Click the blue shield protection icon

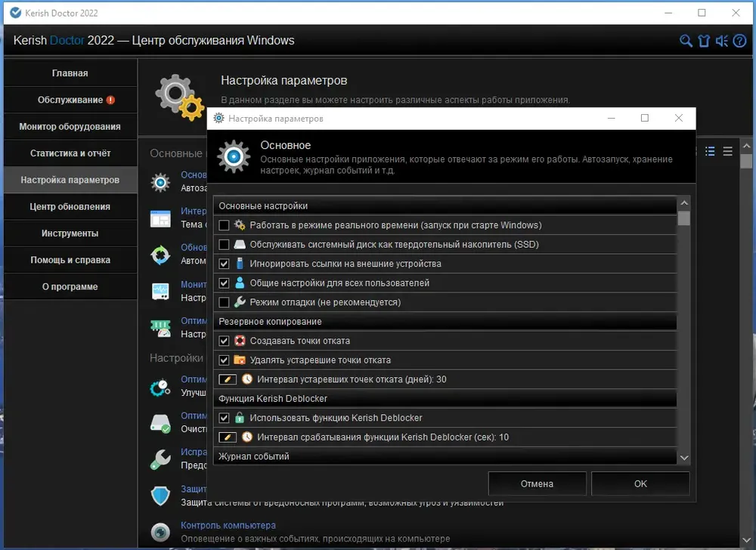[160, 496]
